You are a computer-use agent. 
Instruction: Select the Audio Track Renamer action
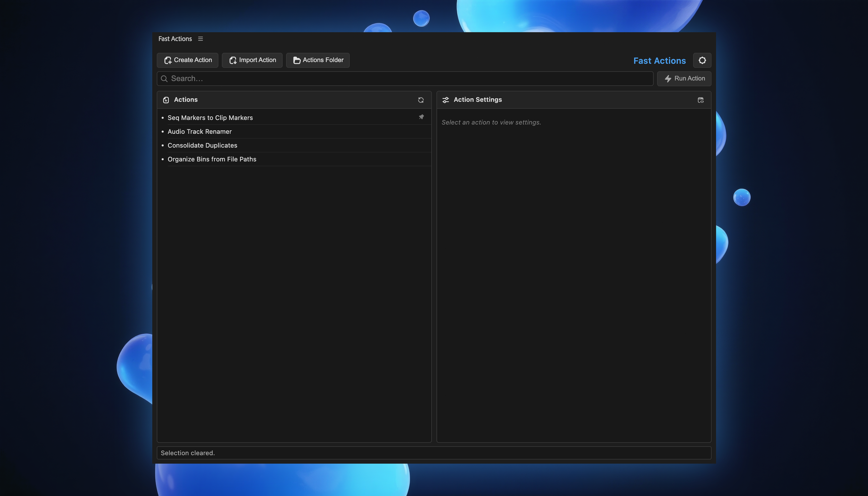(199, 132)
